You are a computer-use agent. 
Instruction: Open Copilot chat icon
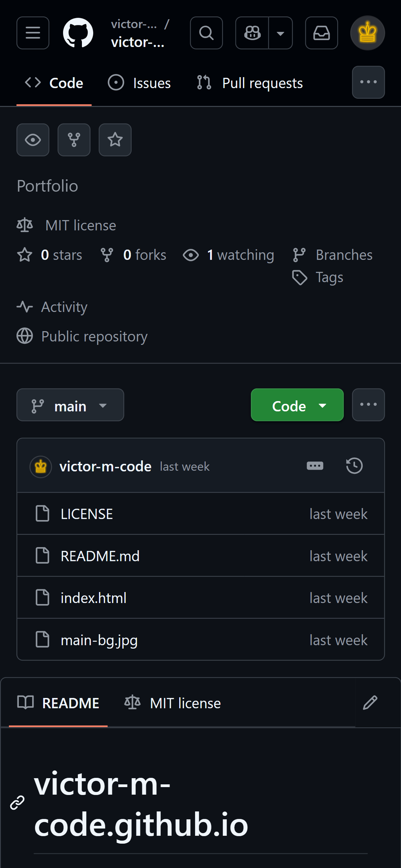252,33
